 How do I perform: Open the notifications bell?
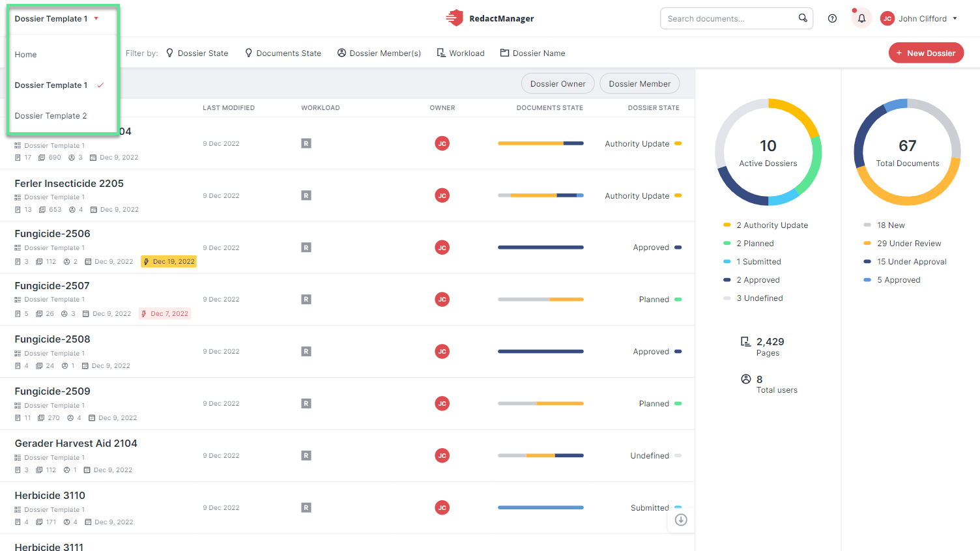pyautogui.click(x=861, y=18)
